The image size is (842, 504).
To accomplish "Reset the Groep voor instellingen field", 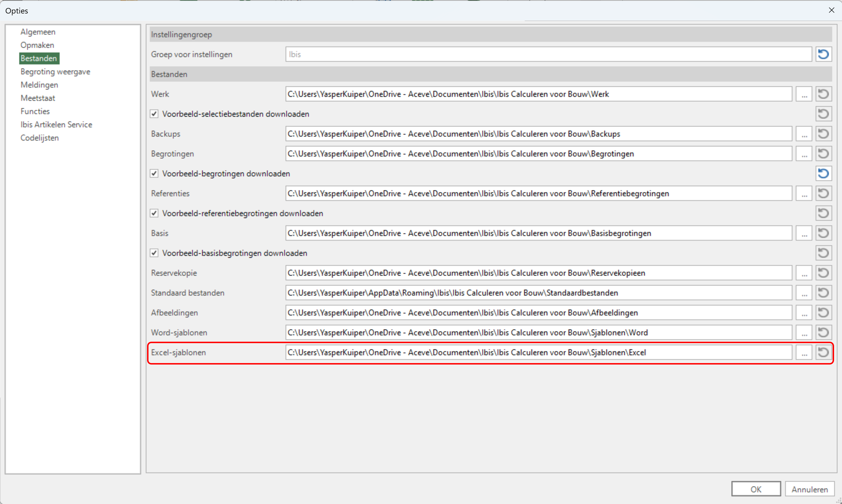I will (823, 54).
